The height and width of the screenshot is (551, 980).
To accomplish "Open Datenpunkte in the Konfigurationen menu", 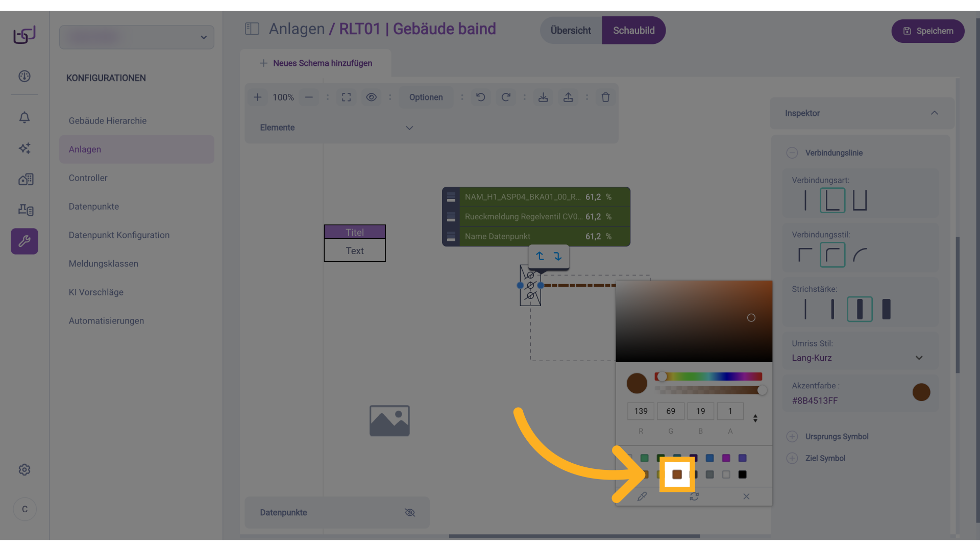I will (94, 207).
